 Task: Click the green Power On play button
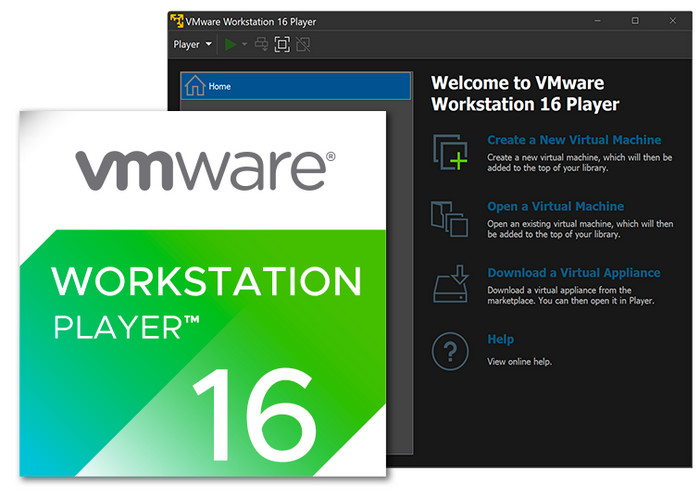[230, 44]
